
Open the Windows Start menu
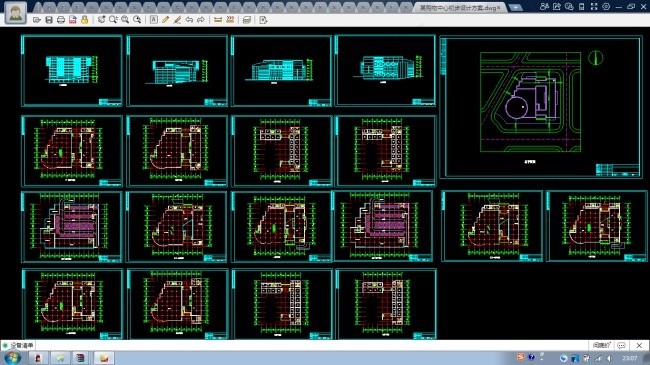(x=12, y=358)
